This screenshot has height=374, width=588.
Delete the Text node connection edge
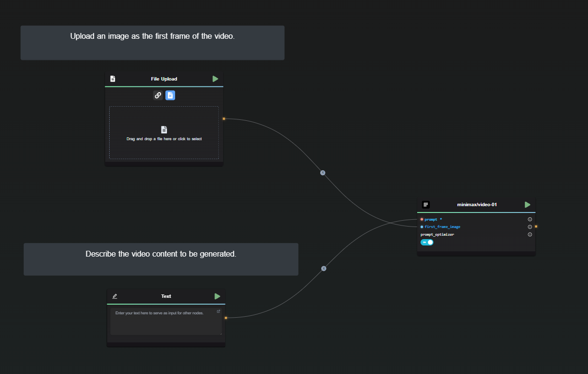click(x=324, y=268)
